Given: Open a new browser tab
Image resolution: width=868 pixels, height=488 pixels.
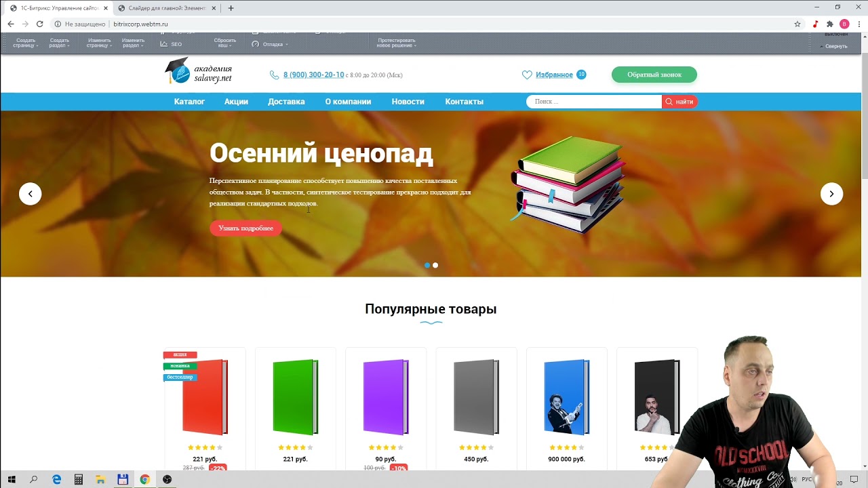Looking at the screenshot, I should (x=231, y=8).
